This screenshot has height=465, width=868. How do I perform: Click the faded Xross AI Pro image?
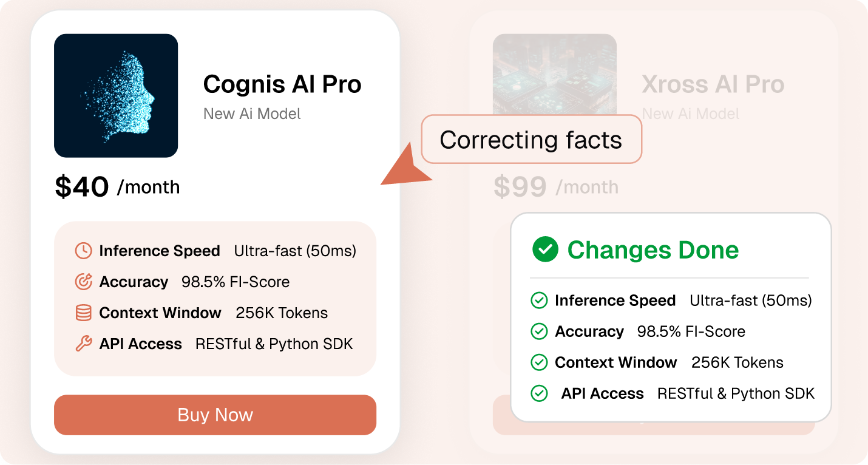[554, 74]
